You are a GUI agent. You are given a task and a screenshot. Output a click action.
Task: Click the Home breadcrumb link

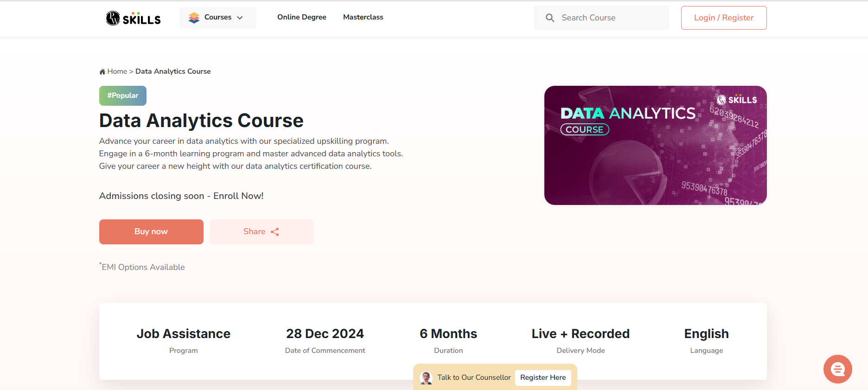coord(117,71)
